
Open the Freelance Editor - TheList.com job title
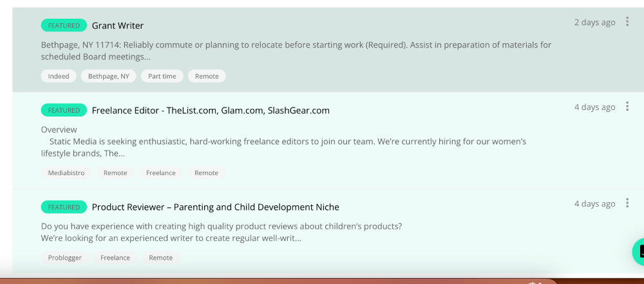point(211,110)
